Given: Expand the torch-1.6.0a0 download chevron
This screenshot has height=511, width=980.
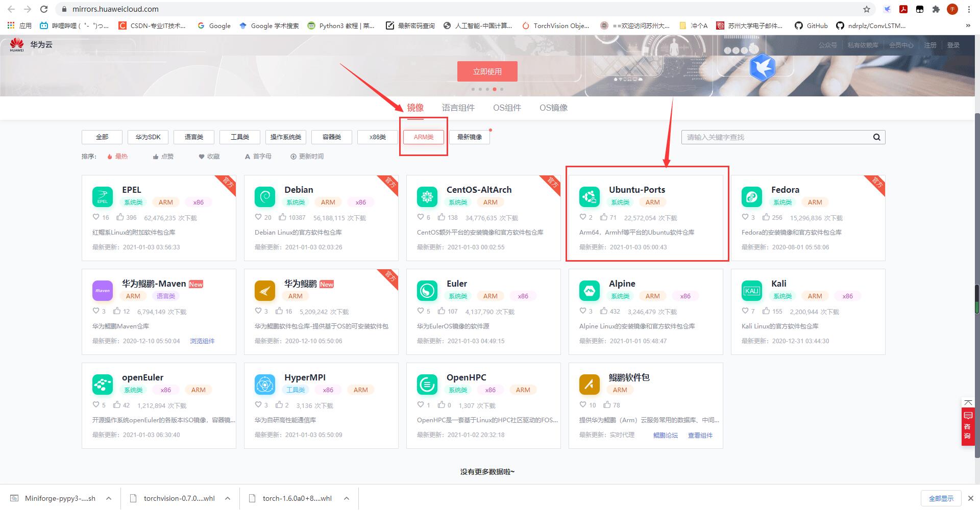Looking at the screenshot, I should (346, 498).
